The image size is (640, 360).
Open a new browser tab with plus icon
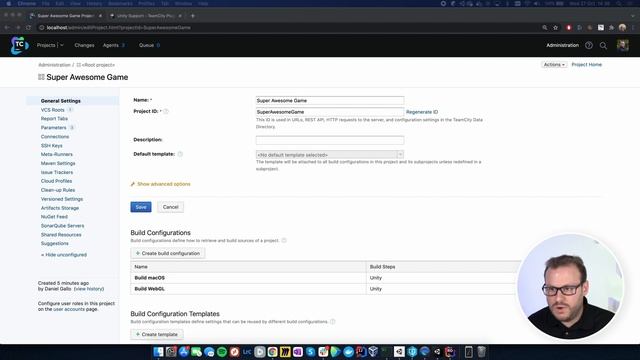(x=193, y=16)
